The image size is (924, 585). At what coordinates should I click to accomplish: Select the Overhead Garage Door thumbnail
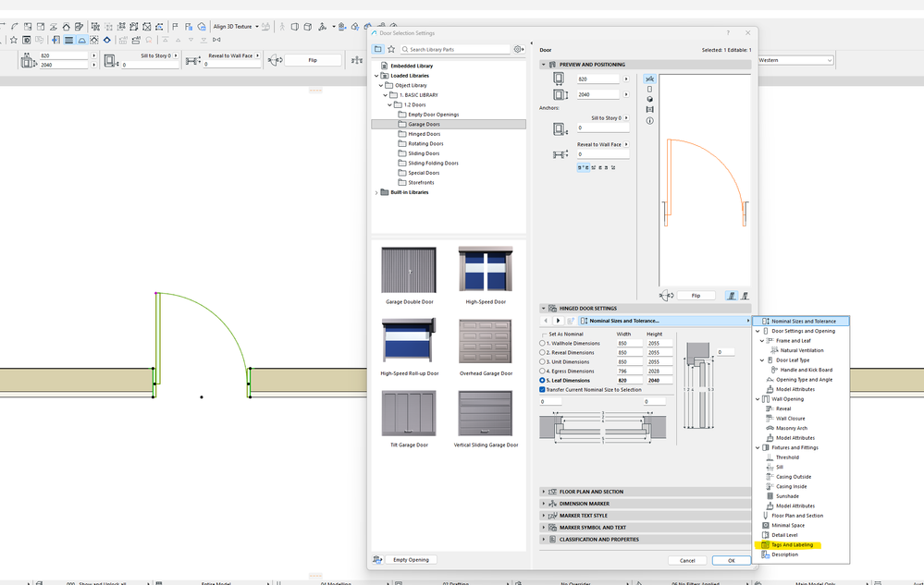[x=486, y=341]
